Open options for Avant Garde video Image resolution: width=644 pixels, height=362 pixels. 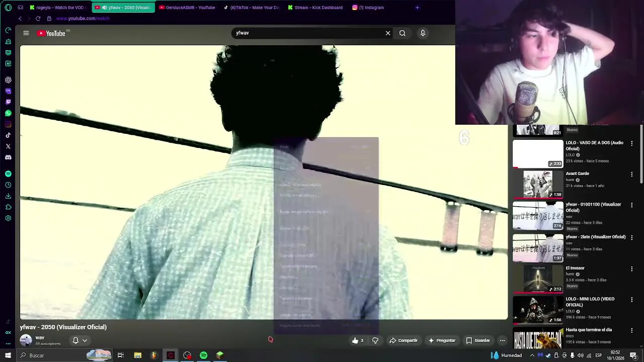click(x=632, y=174)
